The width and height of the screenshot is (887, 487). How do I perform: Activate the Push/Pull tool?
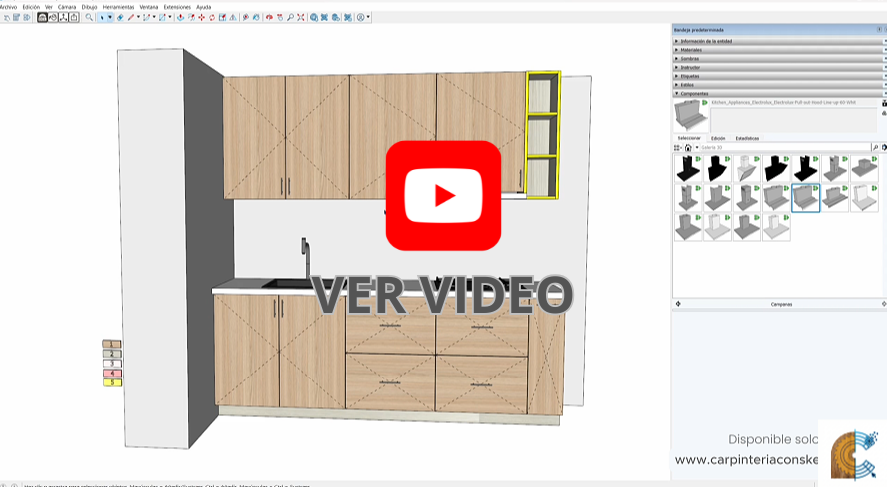pyautogui.click(x=180, y=18)
